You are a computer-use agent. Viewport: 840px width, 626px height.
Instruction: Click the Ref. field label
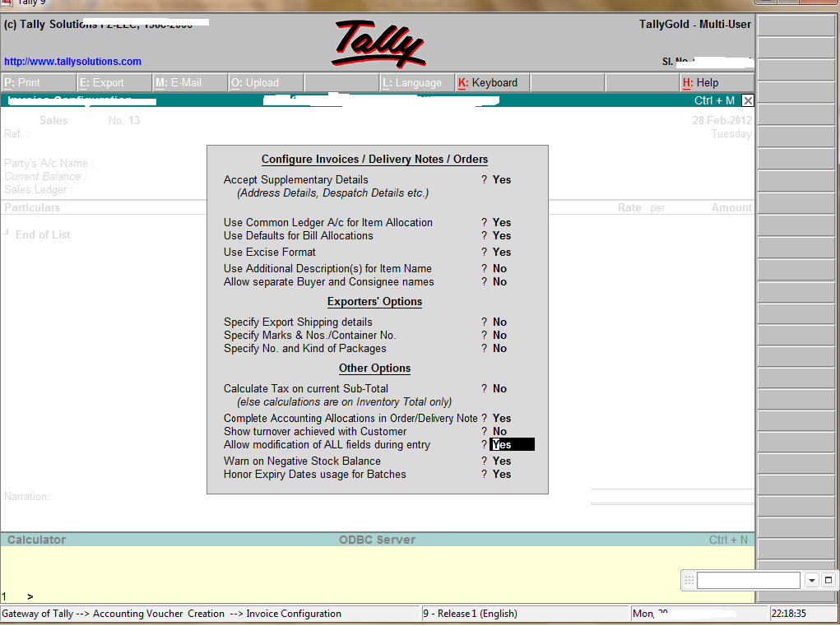16,134
